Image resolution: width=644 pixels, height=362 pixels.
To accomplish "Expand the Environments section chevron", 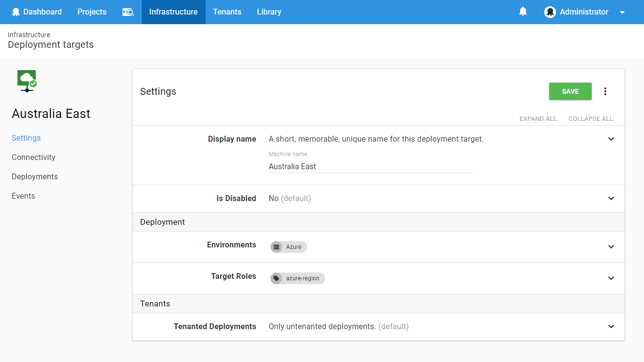I will tap(611, 247).
